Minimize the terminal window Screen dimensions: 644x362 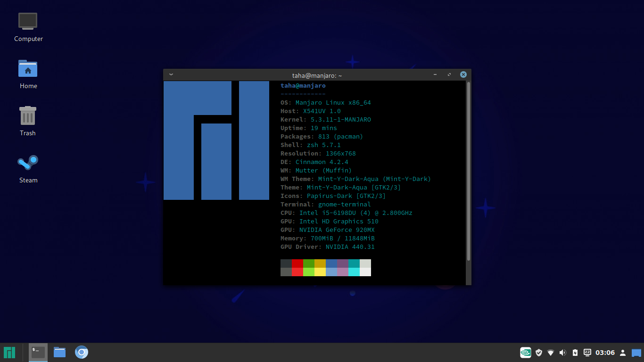click(x=435, y=74)
